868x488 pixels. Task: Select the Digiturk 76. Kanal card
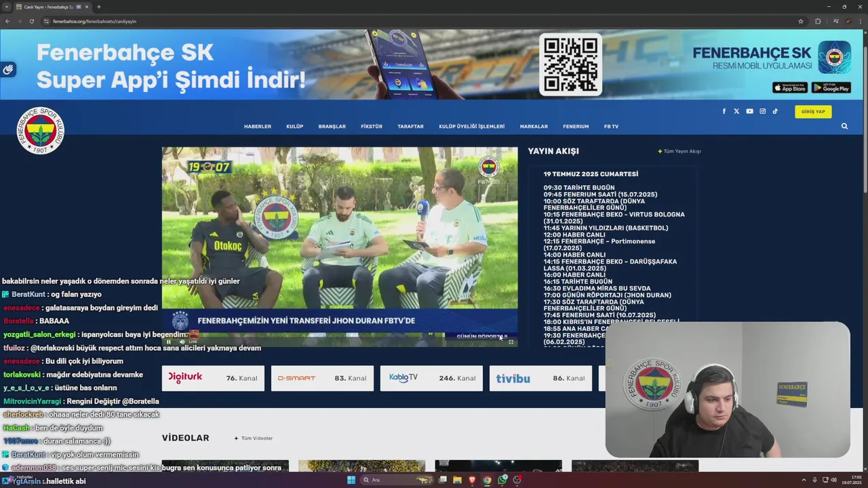[213, 378]
